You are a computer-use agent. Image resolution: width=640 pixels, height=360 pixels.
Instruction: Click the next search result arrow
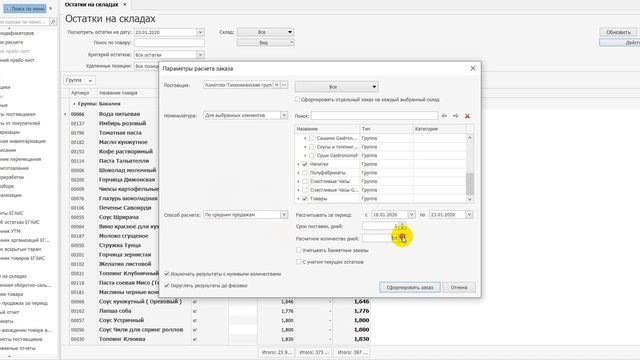456,116
